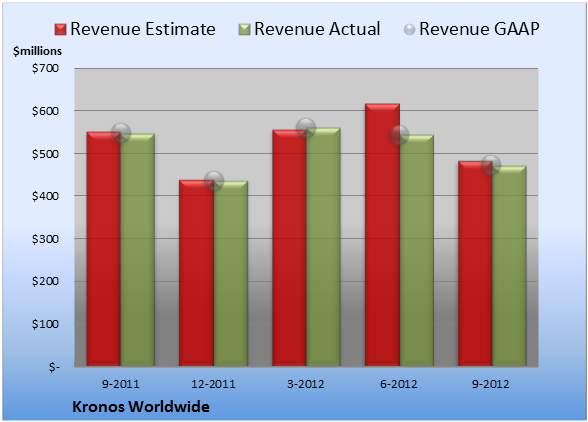Select the green actual bar for 9-2012

(509, 266)
